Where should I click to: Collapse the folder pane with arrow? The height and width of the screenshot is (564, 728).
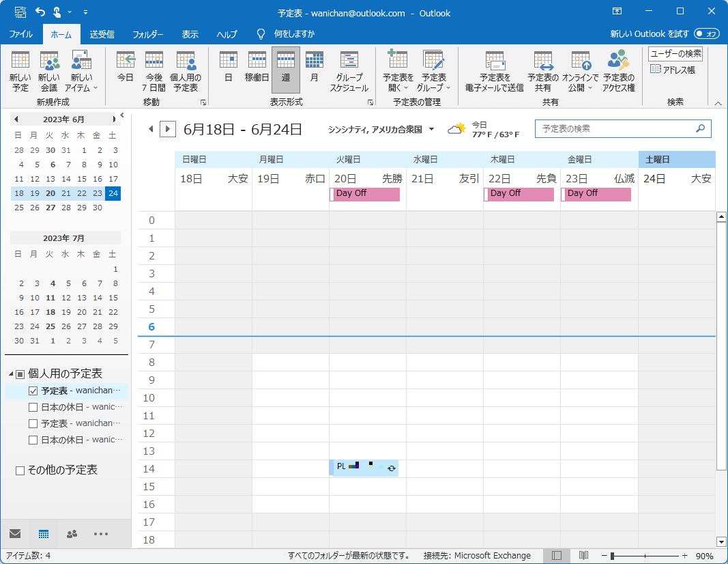122,115
